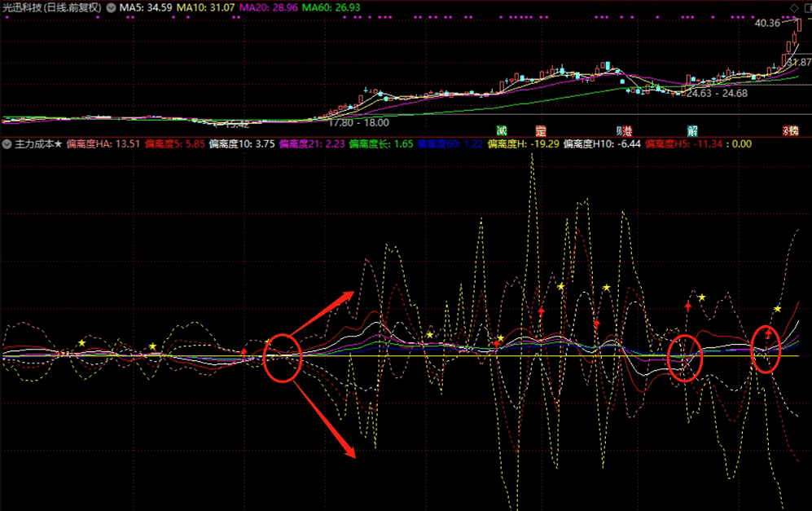Expand the dropdown arrow beside 主力成本★
The image size is (812, 511).
(x=7, y=144)
